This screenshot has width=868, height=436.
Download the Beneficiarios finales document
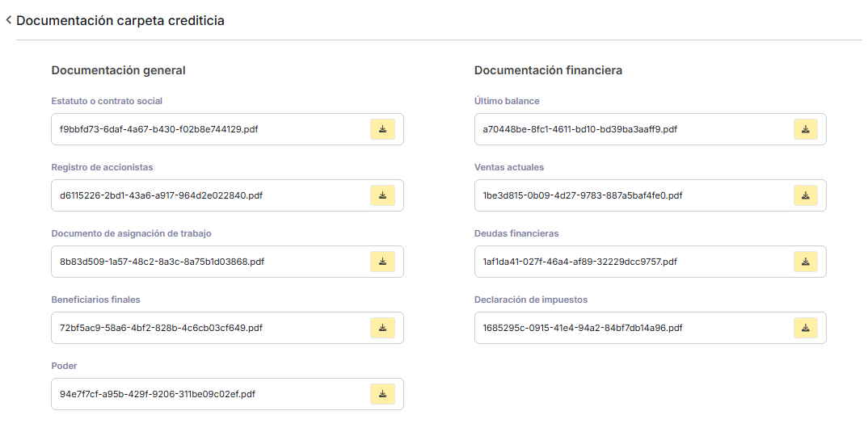(382, 328)
